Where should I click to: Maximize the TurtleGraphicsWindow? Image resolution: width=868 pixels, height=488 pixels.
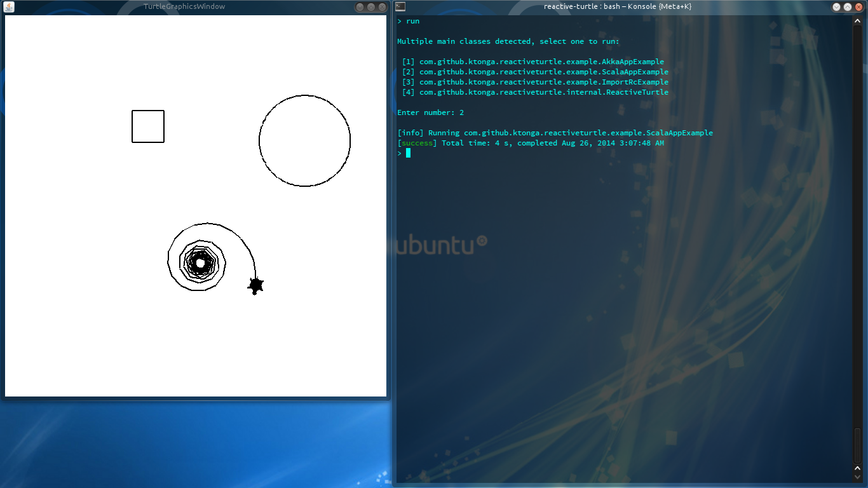pos(371,7)
